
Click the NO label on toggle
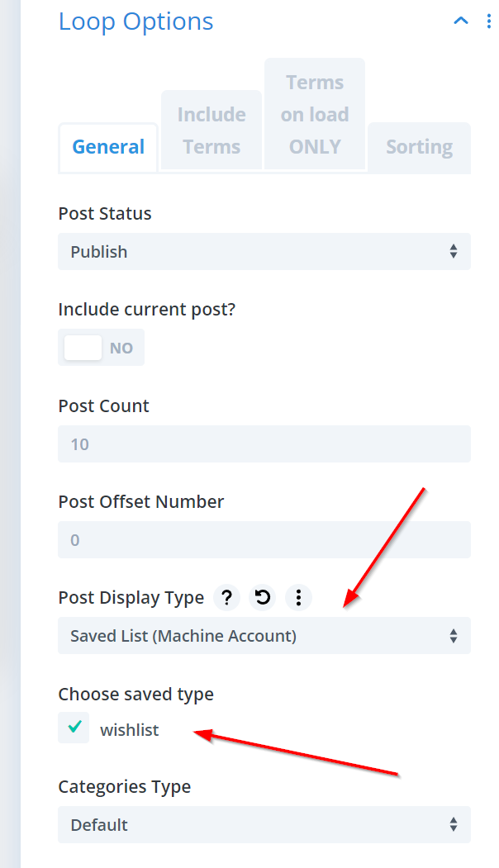click(121, 349)
